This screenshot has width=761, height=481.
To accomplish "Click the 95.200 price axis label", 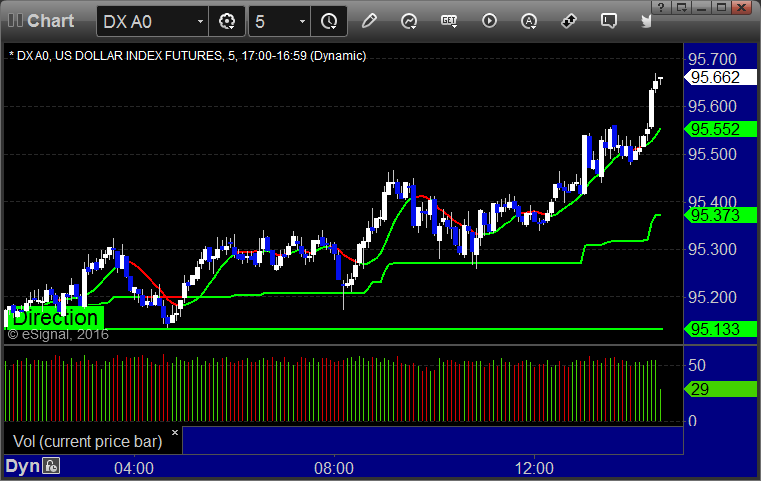I will click(x=712, y=297).
